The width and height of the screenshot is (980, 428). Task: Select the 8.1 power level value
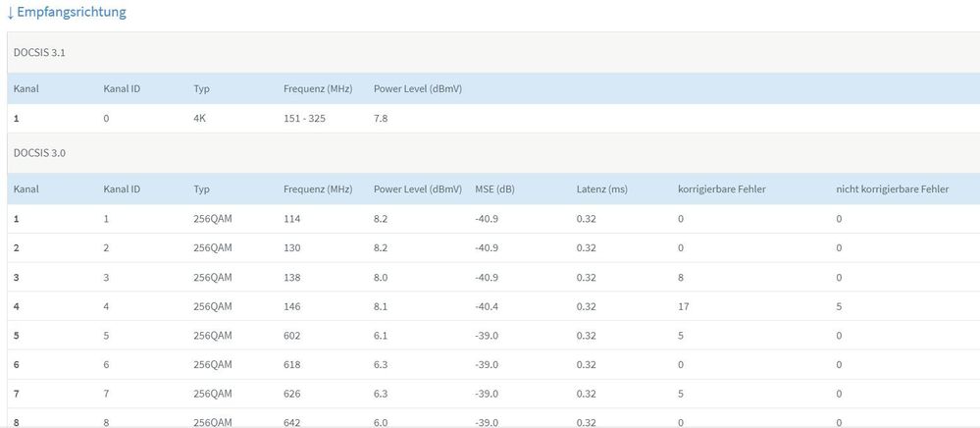[383, 307]
